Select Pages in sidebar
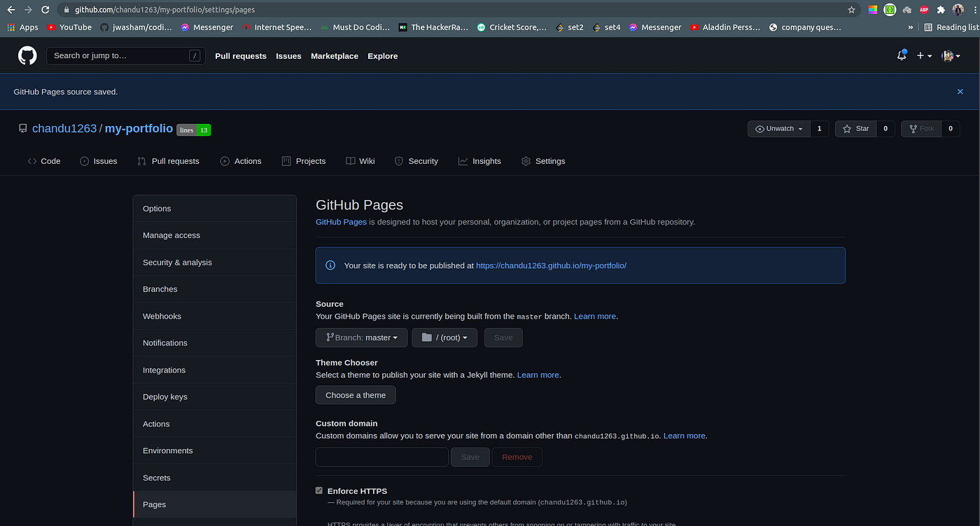 pos(215,504)
